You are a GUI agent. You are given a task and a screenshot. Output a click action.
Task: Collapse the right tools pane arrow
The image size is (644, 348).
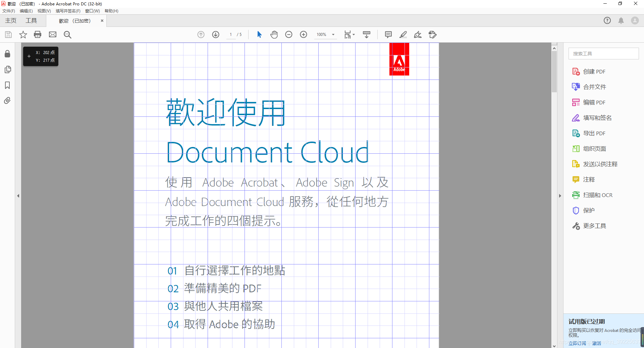point(560,196)
